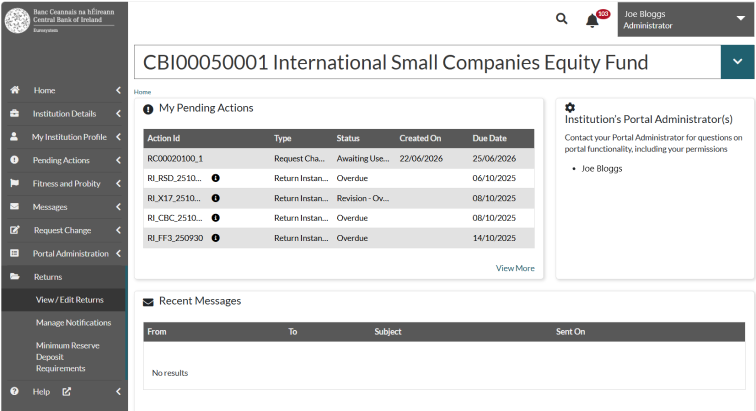Click Joe Bloggs in administrator list
Viewport: 756px width, 411px height.
602,168
